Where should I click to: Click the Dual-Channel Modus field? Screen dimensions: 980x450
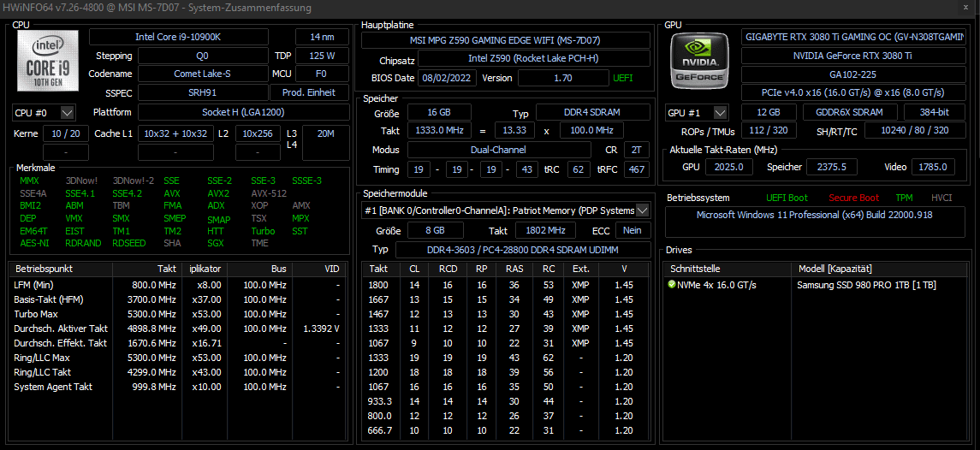499,150
